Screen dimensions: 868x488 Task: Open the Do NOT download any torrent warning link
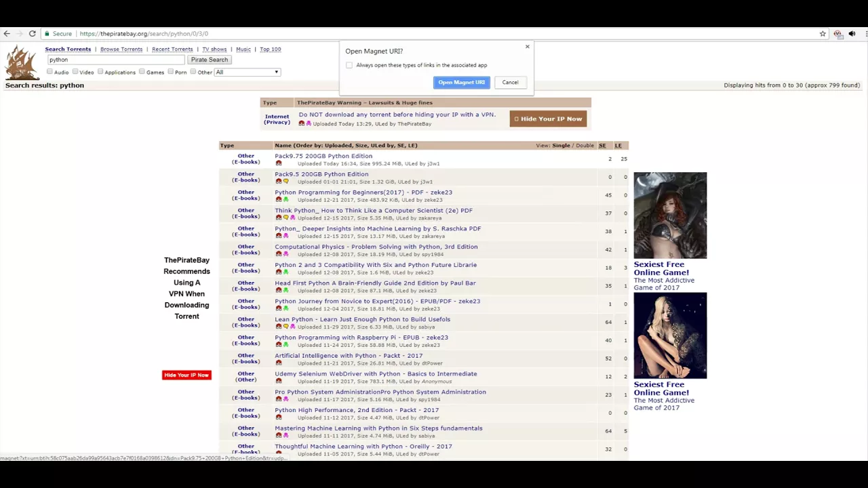[x=397, y=115]
